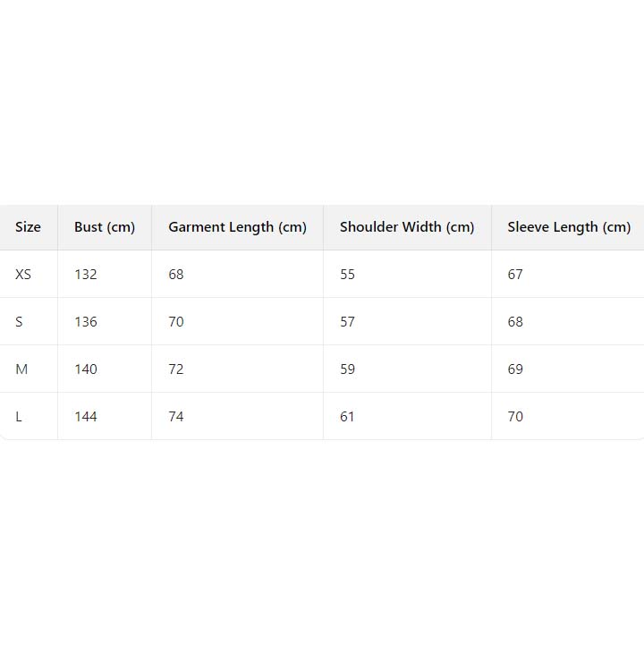Select the L size row label
This screenshot has height=645, width=644.
point(19,417)
